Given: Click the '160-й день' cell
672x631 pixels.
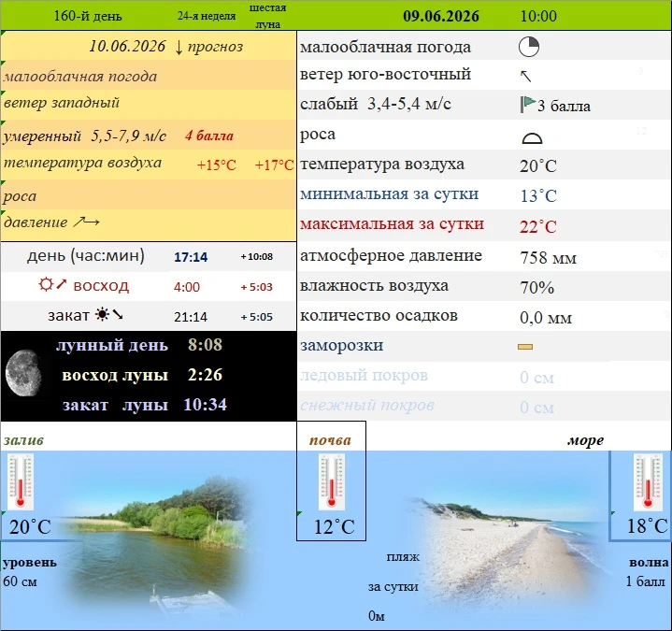Looking at the screenshot, I should [x=88, y=16].
